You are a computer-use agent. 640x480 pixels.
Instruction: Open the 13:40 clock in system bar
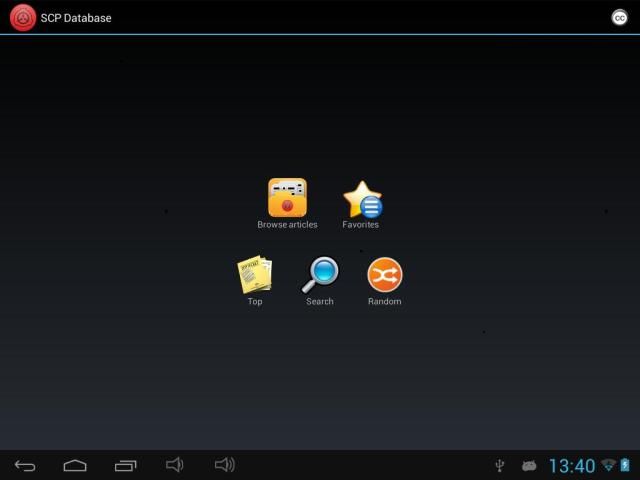tap(572, 466)
